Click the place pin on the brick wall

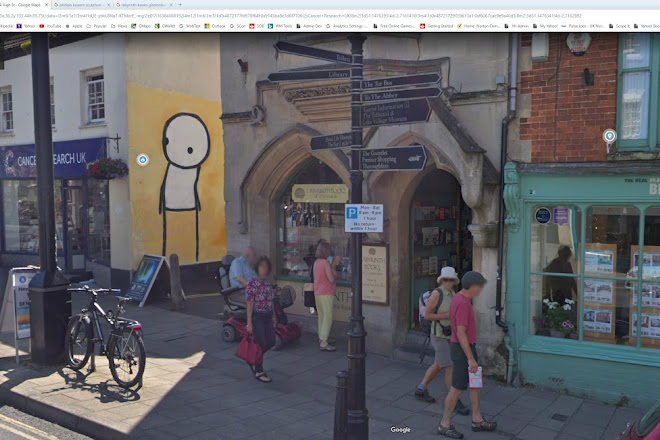609,137
